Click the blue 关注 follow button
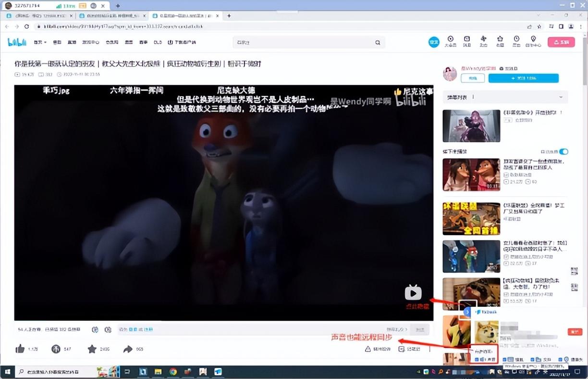Image resolution: width=588 pixels, height=379 pixels. point(524,78)
